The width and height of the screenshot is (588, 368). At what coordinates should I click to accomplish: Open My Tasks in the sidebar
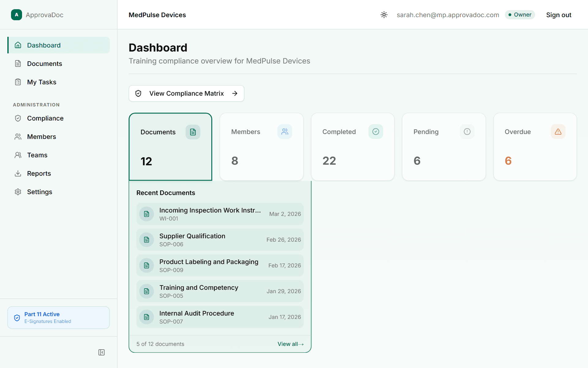click(42, 82)
